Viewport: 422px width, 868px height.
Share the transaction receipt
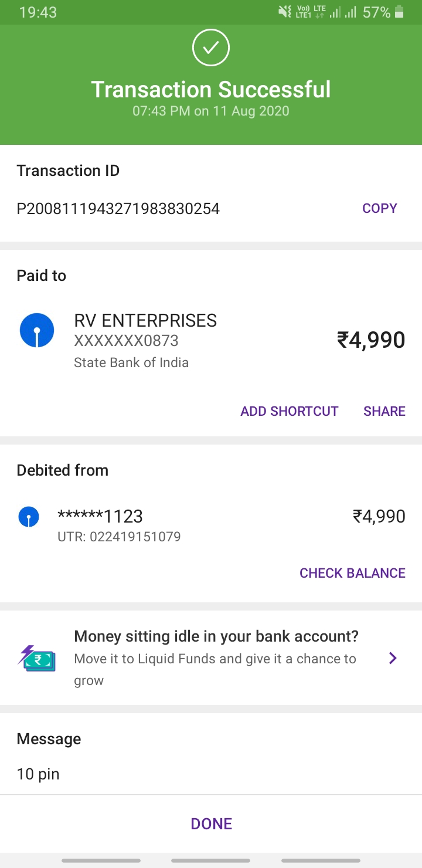[x=384, y=411]
